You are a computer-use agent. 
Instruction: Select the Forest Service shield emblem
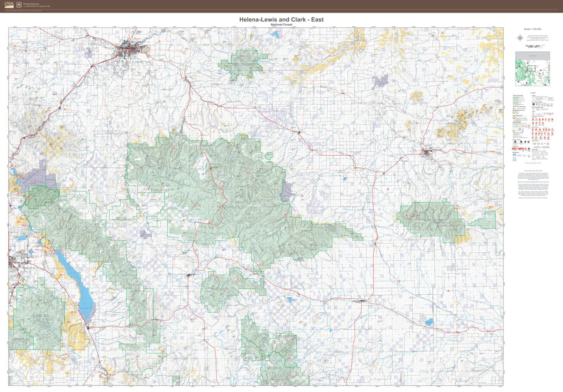click(19, 5)
